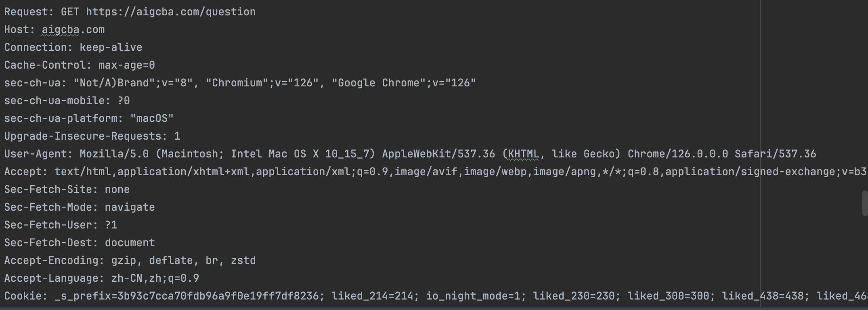The width and height of the screenshot is (868, 310).
Task: Click the Accept-Encoding header line
Action: coord(130,261)
